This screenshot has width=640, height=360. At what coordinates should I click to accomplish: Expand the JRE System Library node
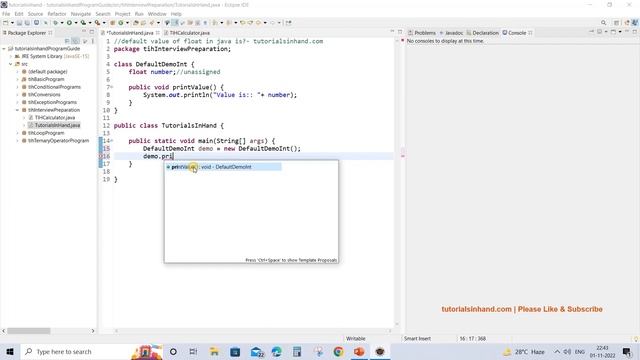[11, 56]
